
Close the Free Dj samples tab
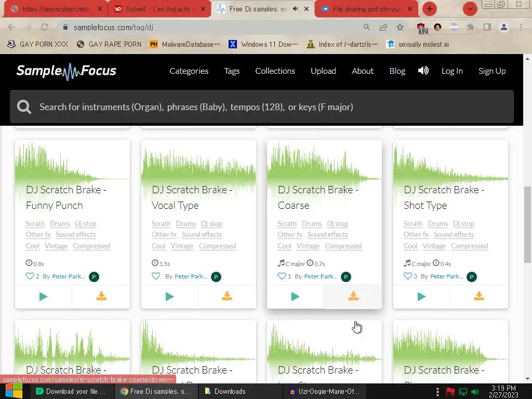[307, 9]
